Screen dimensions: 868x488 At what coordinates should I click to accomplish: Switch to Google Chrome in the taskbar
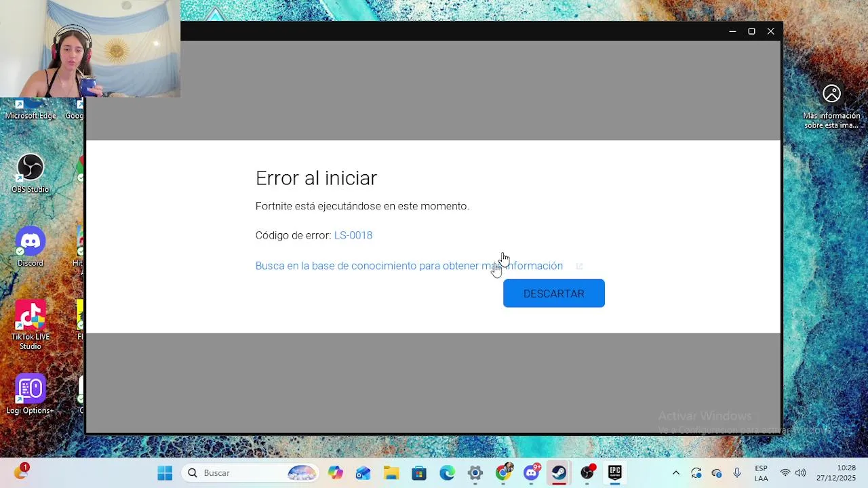coord(503,473)
